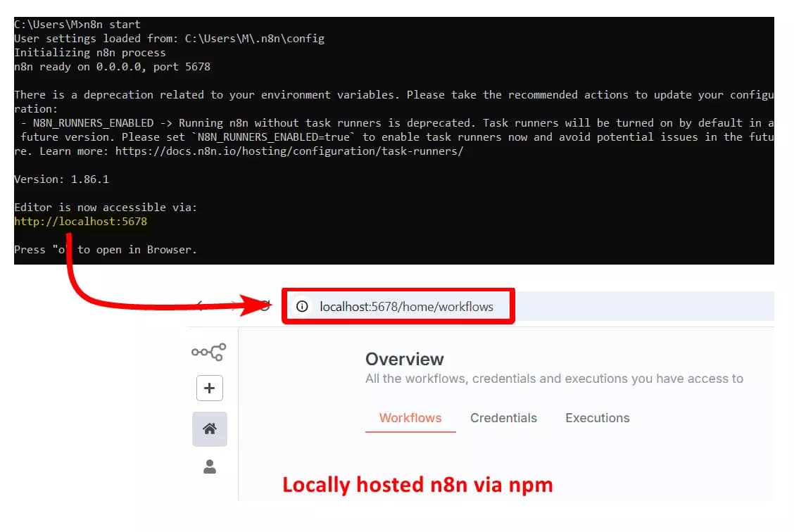Open the n8n logo in sidebar

pos(208,353)
